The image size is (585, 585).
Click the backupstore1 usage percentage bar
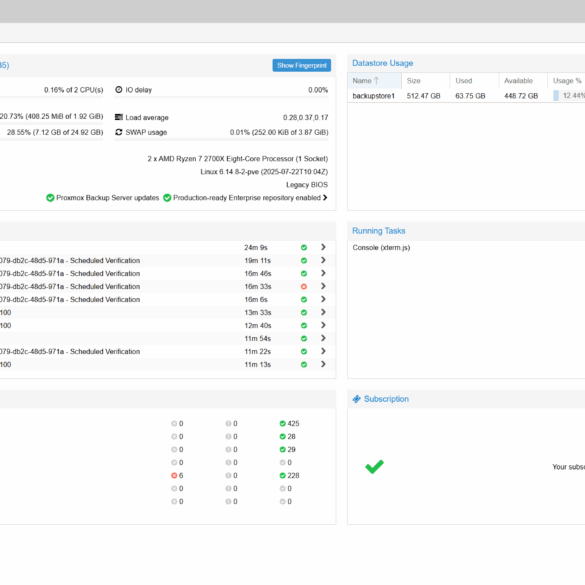[x=569, y=96]
